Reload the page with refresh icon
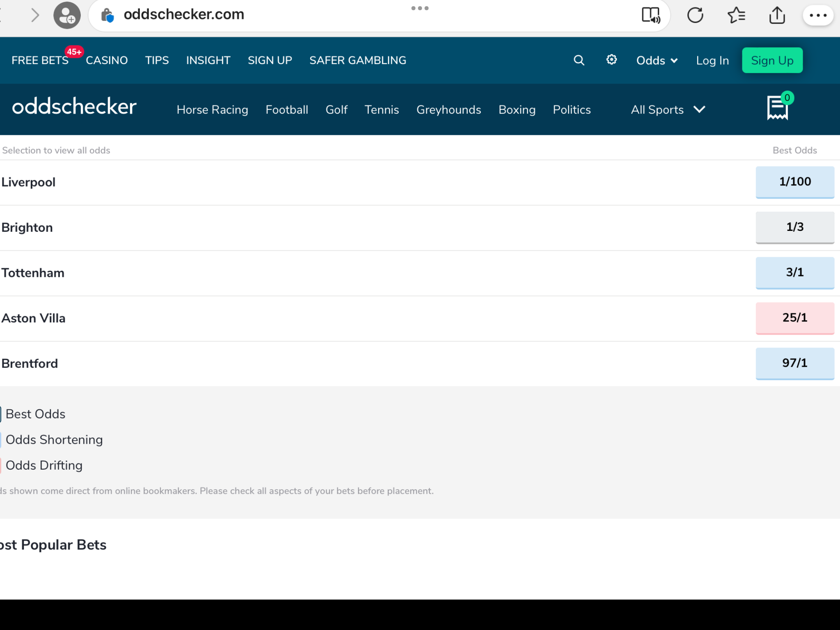 695,16
